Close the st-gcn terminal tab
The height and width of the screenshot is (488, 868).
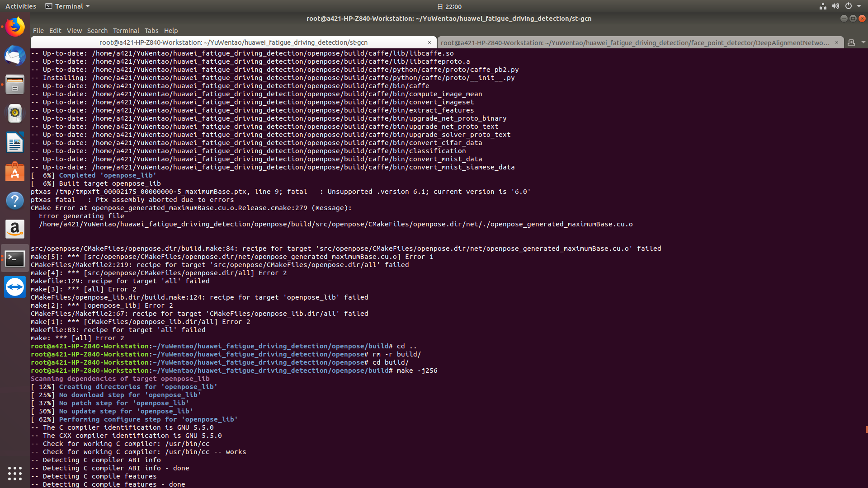pos(429,42)
